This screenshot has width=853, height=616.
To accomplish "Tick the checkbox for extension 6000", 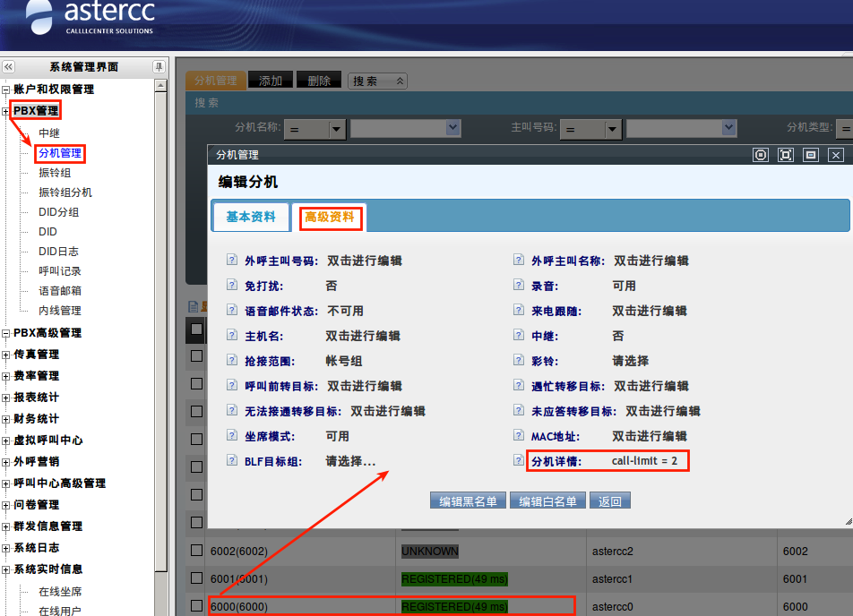I will pos(197,606).
